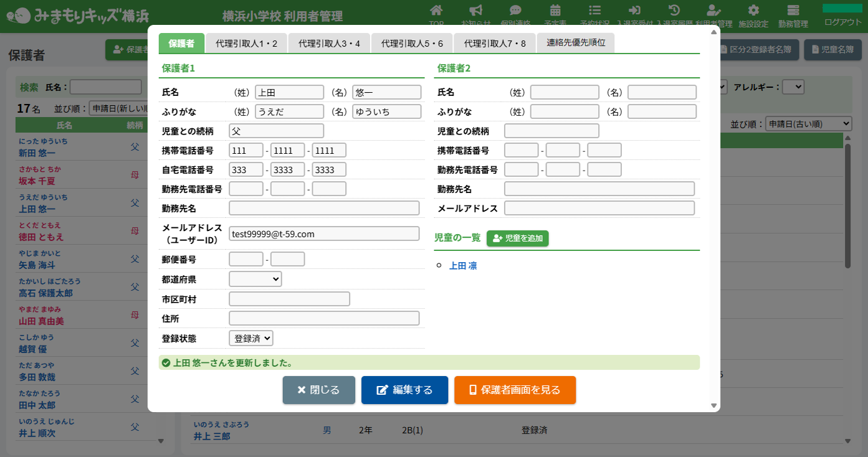Open the 登録状態 dropdown showing 登録済
This screenshot has width=868, height=457.
tap(250, 338)
